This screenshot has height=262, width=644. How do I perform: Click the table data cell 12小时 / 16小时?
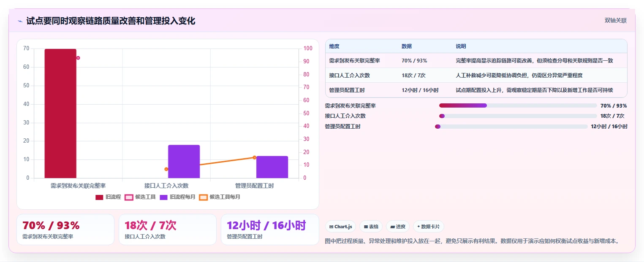[x=420, y=90]
